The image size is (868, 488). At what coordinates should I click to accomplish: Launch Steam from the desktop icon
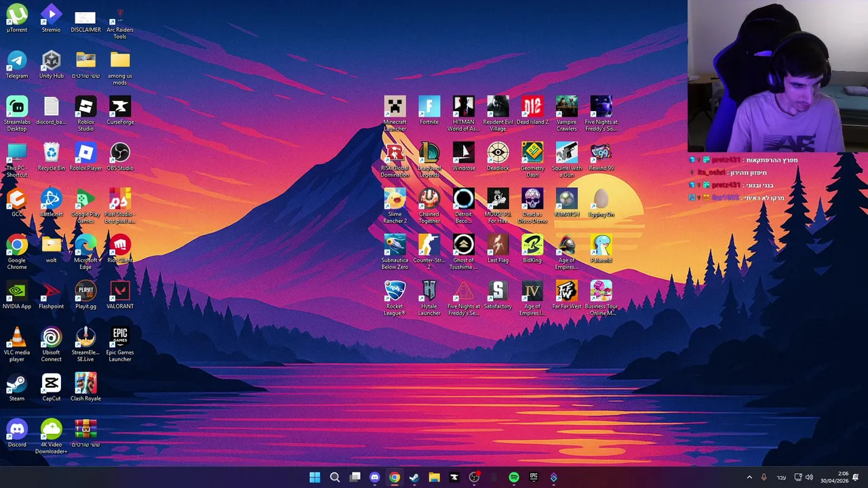coord(17,387)
